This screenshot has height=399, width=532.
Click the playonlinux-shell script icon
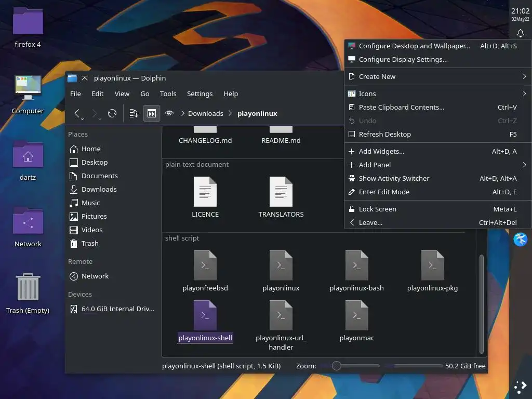[x=205, y=315]
